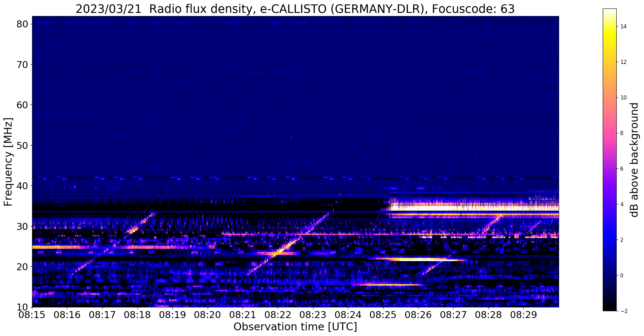Screen dimensions: 644x336
Task: Click the 08:17 time tick label
Action: pyautogui.click(x=102, y=315)
